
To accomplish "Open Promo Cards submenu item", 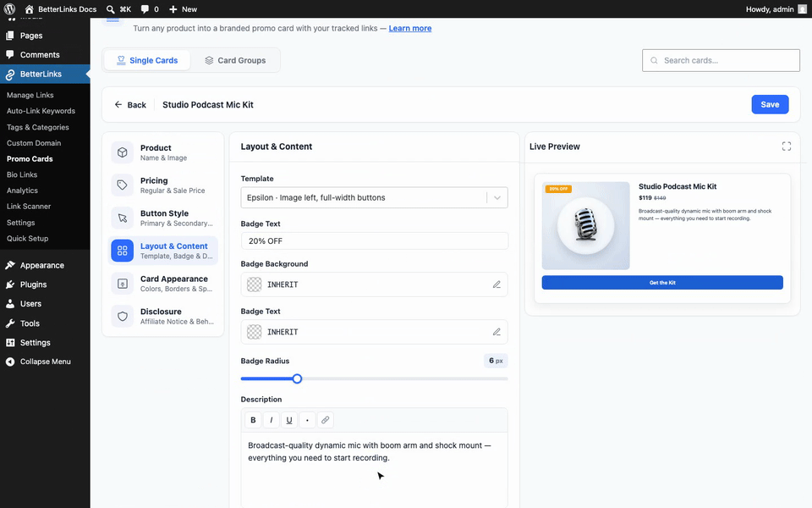I will point(30,158).
